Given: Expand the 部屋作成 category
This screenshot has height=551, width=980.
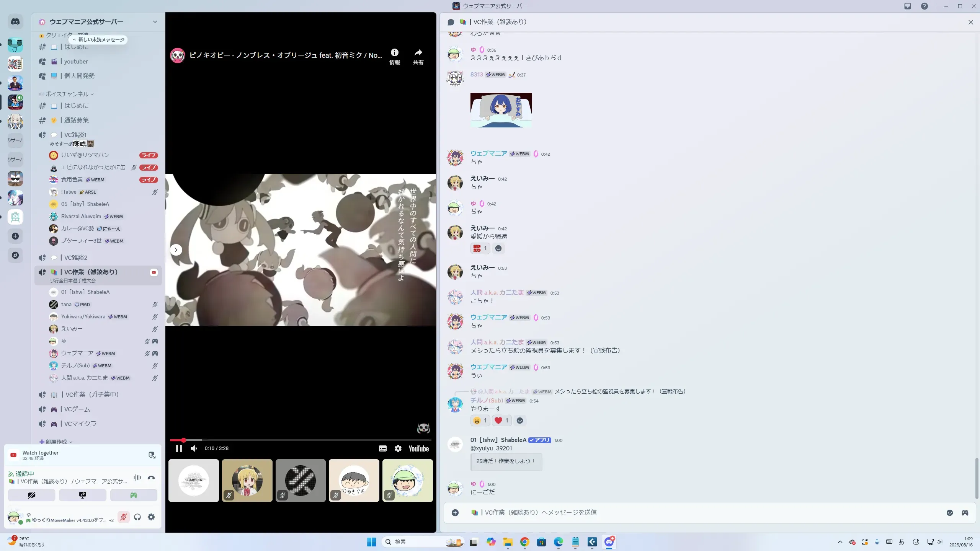Looking at the screenshot, I should coord(56,442).
